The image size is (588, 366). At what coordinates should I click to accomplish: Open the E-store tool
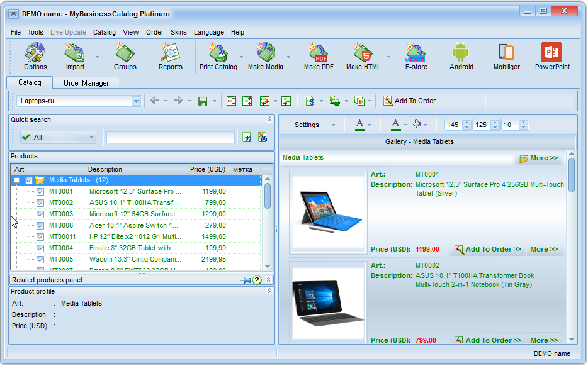click(416, 57)
